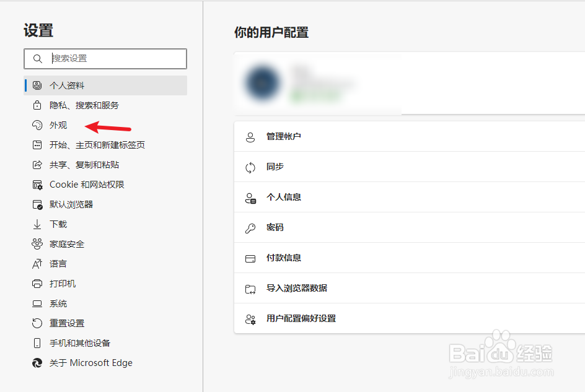585x392 pixels.
Task: Click the download arrow icon in sidebar
Action: pos(37,224)
